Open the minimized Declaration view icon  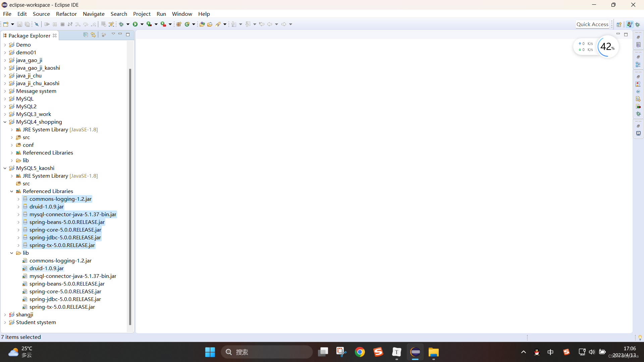(x=638, y=99)
